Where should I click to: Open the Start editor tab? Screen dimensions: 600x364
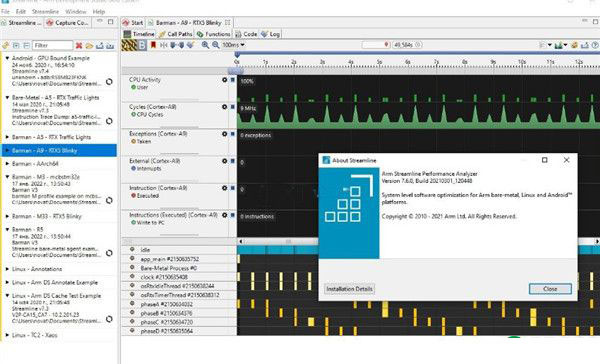coord(133,23)
